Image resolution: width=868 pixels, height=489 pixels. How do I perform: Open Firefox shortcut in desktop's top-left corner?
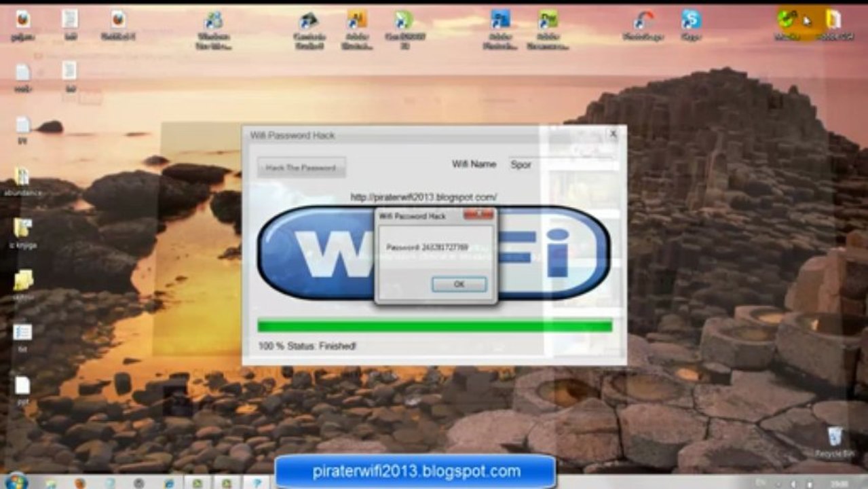click(22, 24)
